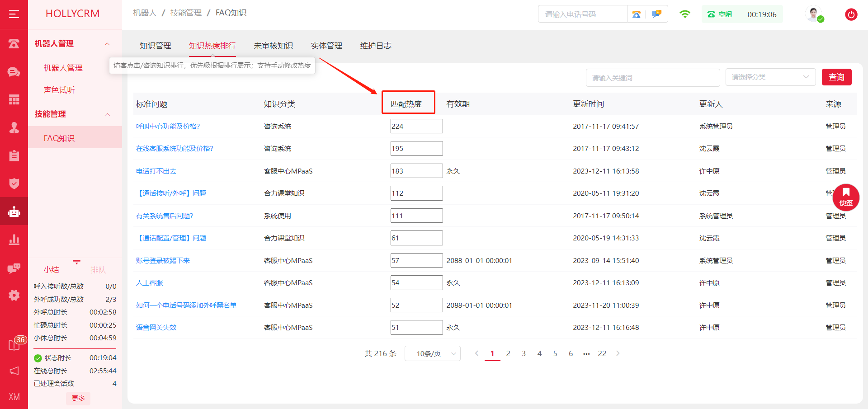This screenshot has height=409, width=868.
Task: Collapse the 机器人管理 menu group
Action: coord(107,44)
